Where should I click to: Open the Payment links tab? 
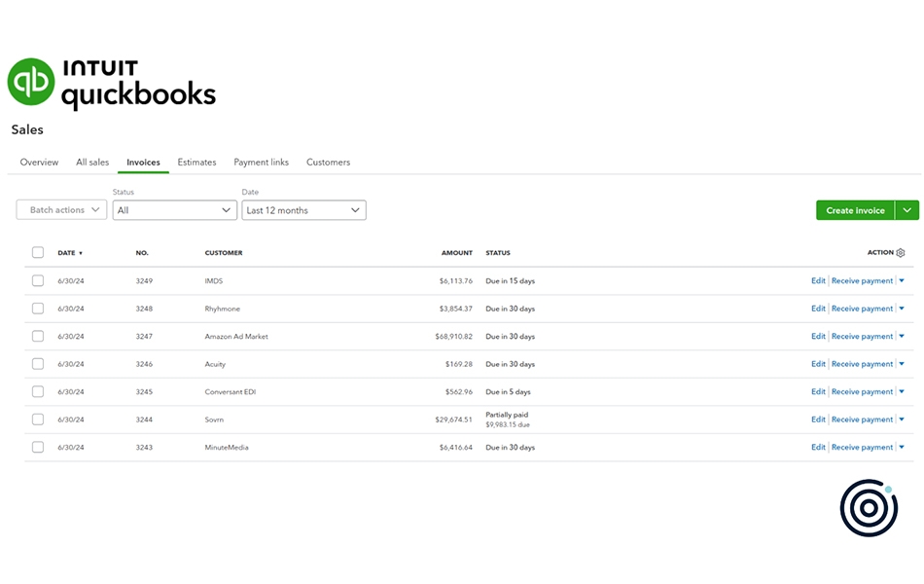coord(261,163)
